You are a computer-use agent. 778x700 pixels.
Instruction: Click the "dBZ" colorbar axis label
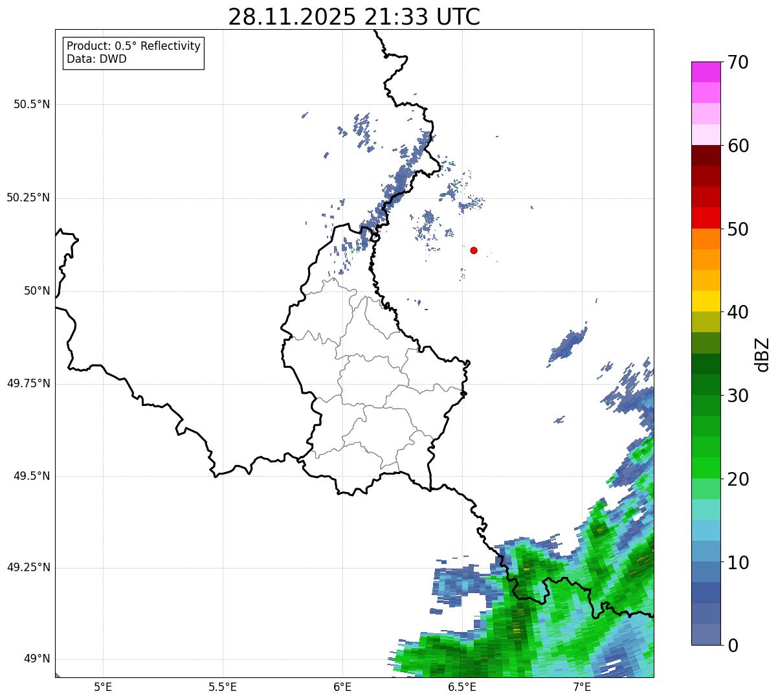click(x=762, y=354)
